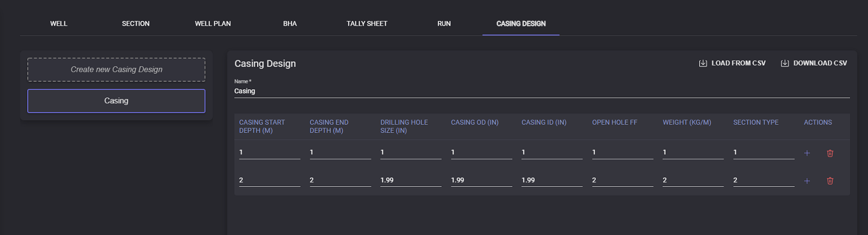Switch to the Tally Sheet tab
The height and width of the screenshot is (235, 868).
click(367, 24)
